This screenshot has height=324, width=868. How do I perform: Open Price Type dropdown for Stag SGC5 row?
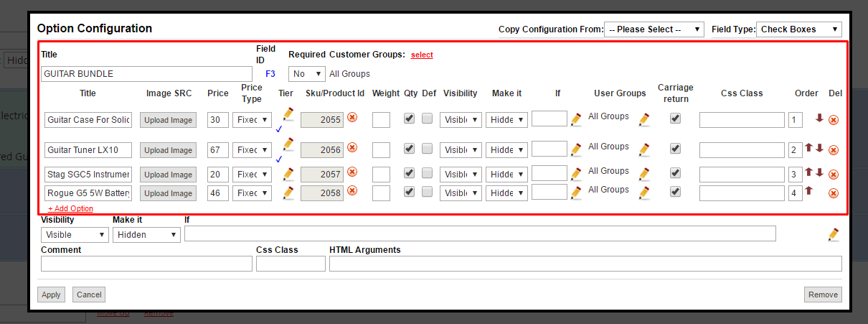coord(254,175)
